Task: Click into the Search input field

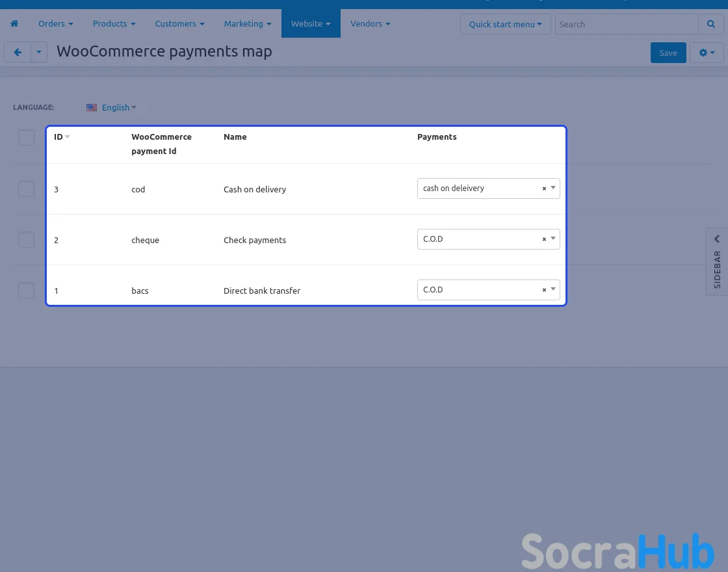Action: [626, 24]
